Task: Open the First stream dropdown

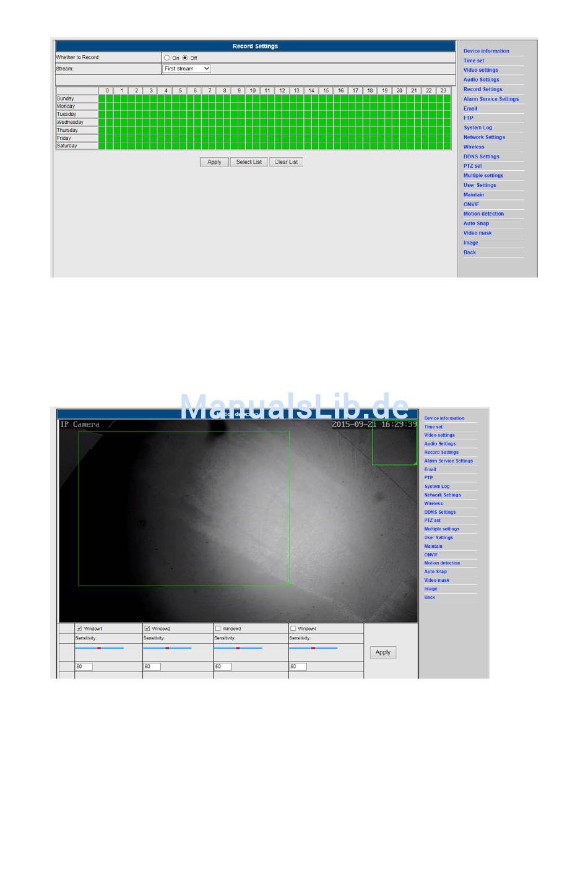Action: point(187,69)
